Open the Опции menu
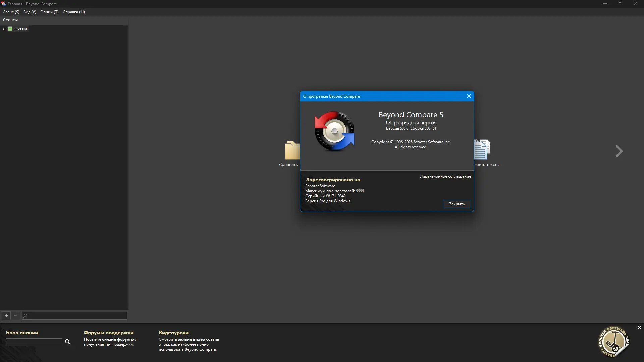 point(49,12)
